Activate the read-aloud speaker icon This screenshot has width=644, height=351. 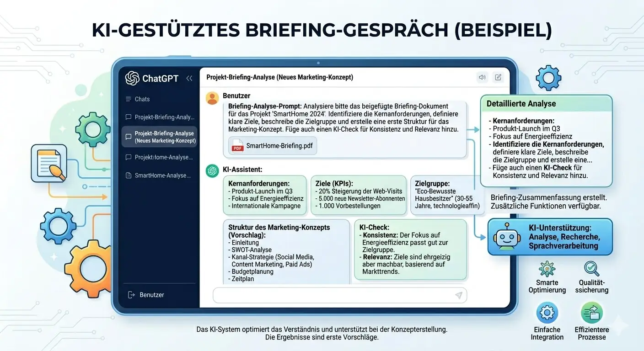(482, 77)
